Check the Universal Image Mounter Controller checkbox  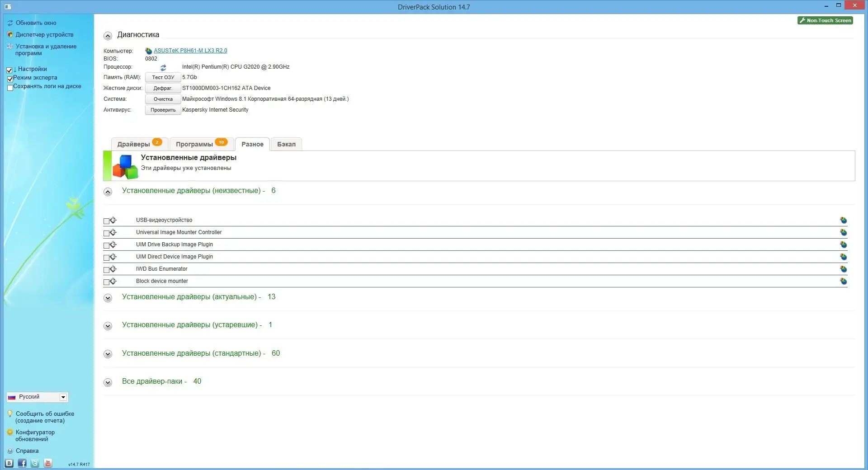(x=106, y=233)
